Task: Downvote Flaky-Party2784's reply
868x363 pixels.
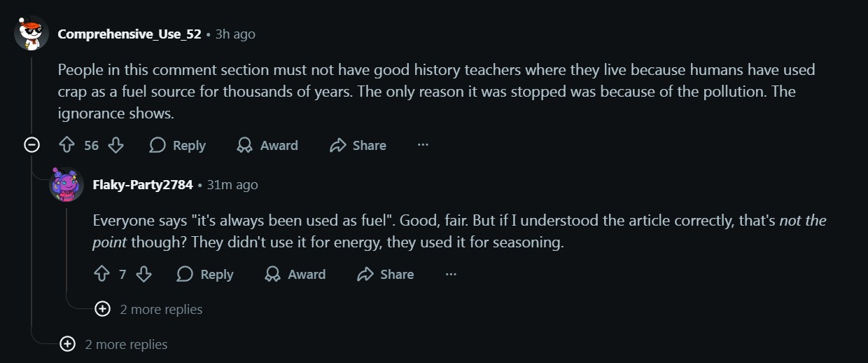Action: coord(143,274)
